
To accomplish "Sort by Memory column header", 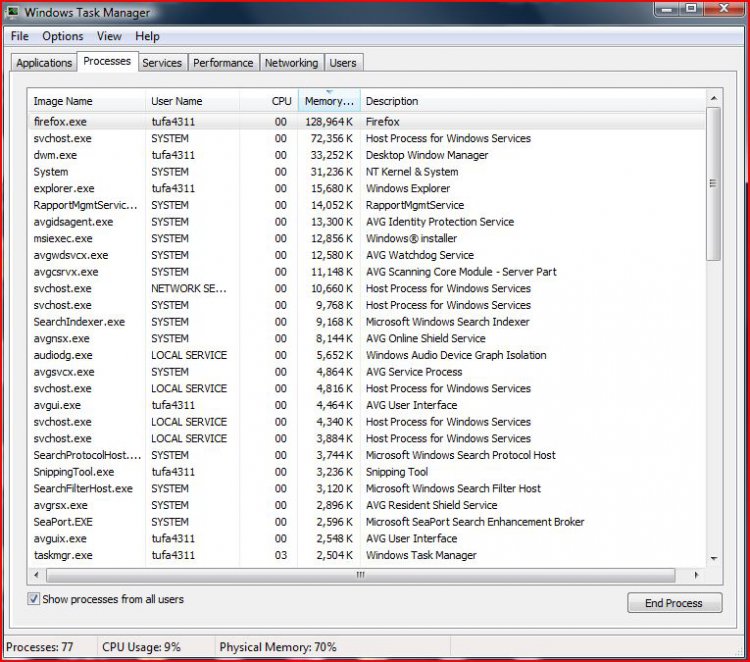I will pyautogui.click(x=329, y=101).
